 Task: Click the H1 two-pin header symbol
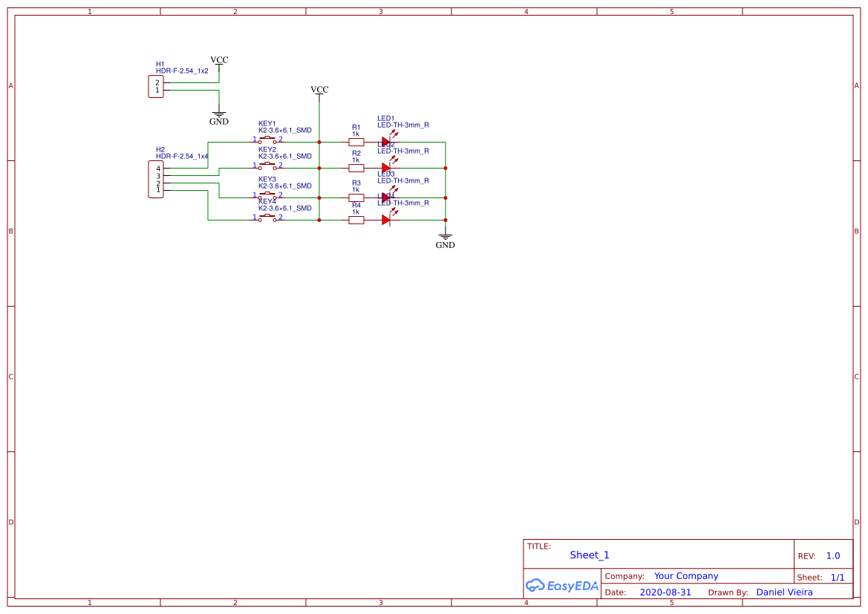click(156, 86)
